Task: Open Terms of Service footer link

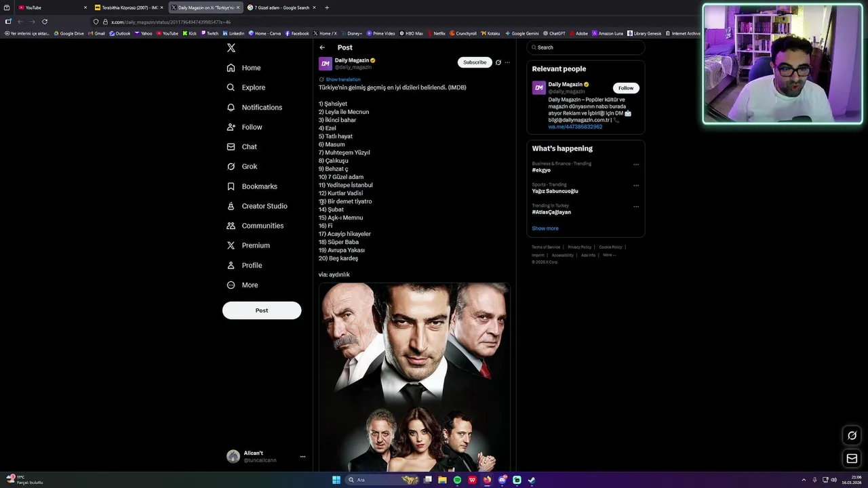Action: (546, 247)
